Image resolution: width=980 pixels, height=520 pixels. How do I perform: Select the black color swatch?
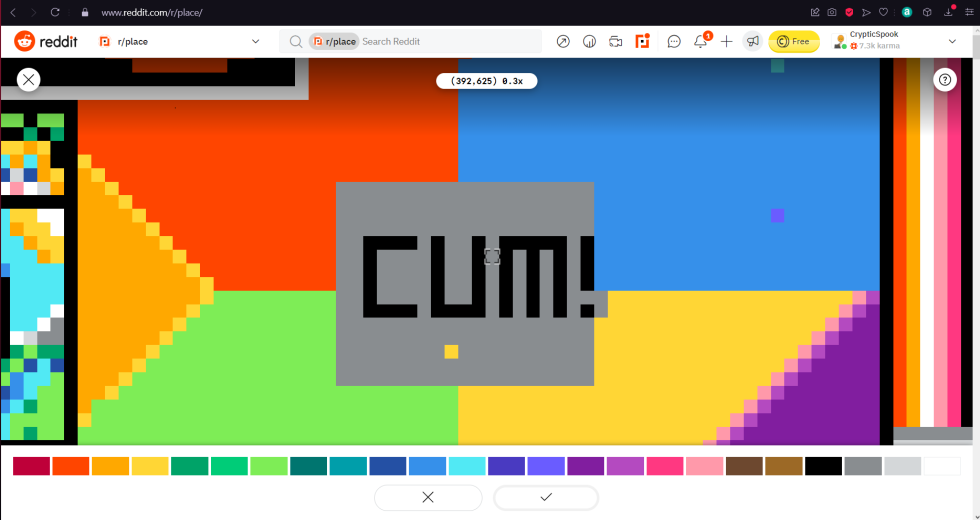pos(823,466)
